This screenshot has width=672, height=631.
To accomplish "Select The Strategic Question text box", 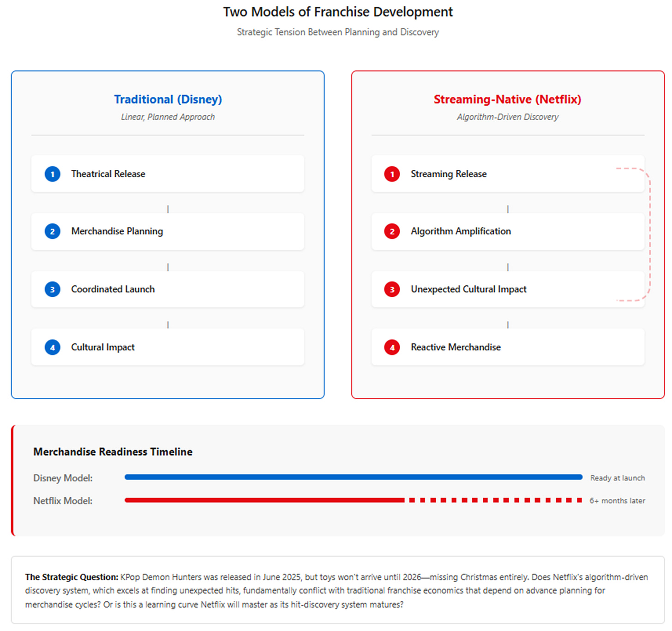I will (336, 591).
